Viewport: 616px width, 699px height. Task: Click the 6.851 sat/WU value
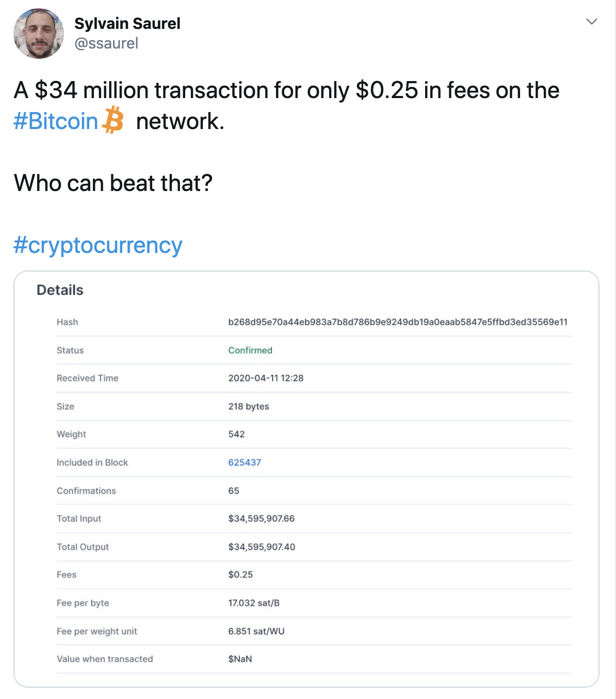256,631
